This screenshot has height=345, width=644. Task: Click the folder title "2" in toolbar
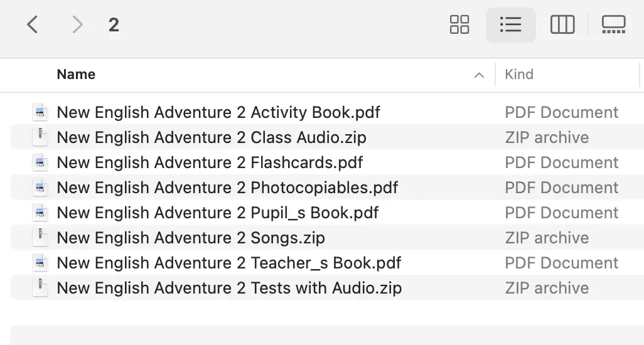114,25
